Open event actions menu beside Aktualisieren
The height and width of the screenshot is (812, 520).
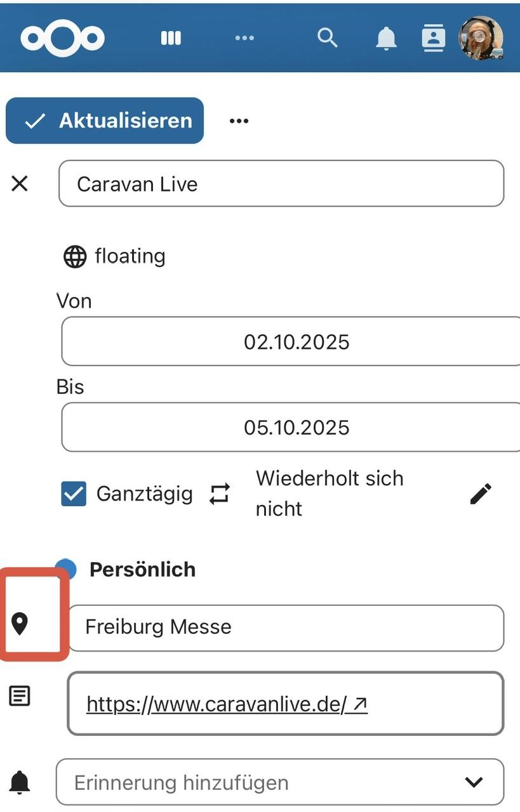[x=239, y=121]
